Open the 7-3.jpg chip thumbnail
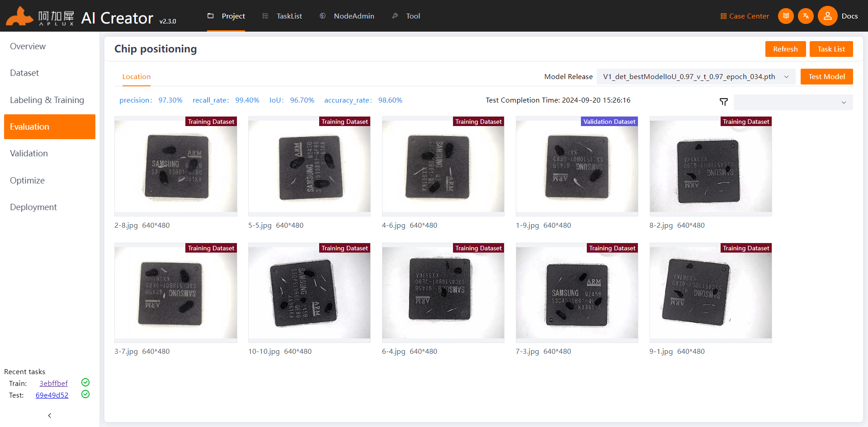868x427 pixels. click(x=577, y=293)
